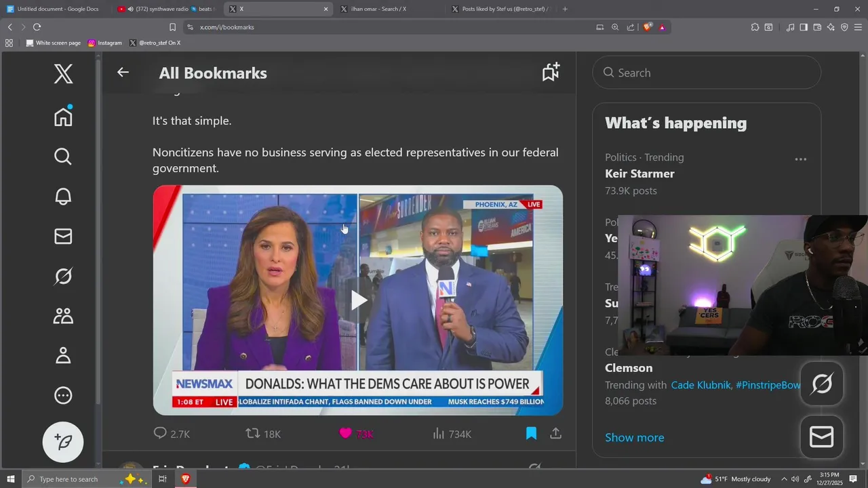Play the Newsmax video
This screenshot has width=868, height=488.
pos(358,300)
